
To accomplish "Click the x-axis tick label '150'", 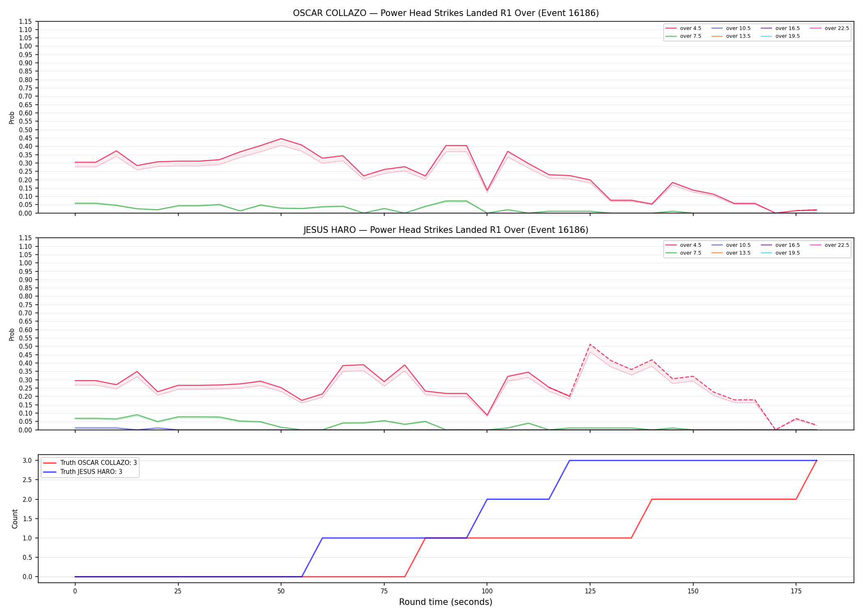I will point(693,591).
